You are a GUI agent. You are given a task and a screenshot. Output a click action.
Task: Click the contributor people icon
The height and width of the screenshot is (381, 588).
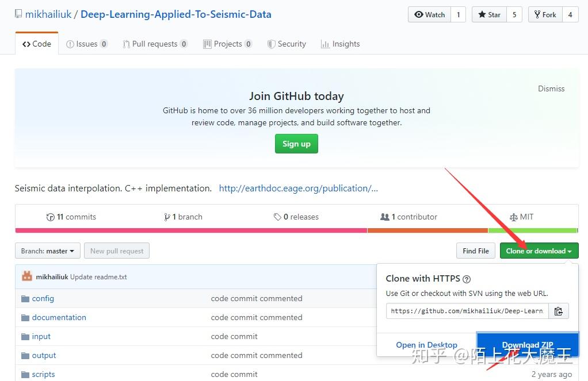[x=385, y=217]
